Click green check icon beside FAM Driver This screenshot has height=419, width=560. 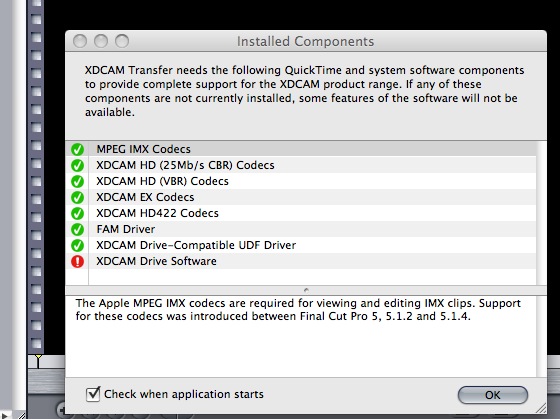click(x=77, y=229)
